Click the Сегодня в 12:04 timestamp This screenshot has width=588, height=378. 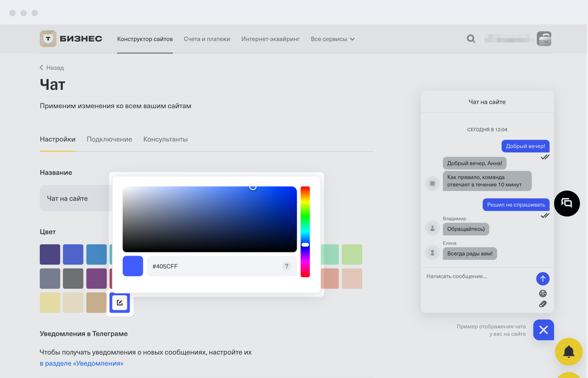point(487,129)
